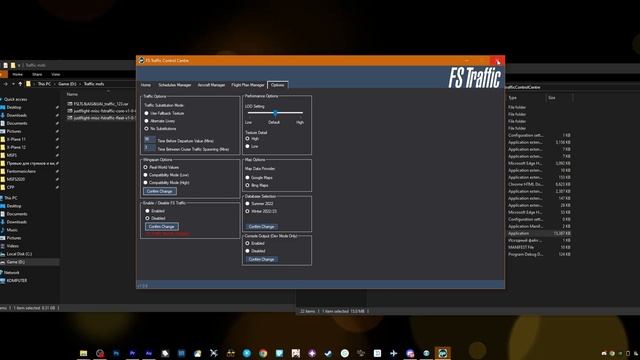The image size is (640, 360).
Task: Open Premiere Pro from the taskbar
Action: tap(132, 353)
